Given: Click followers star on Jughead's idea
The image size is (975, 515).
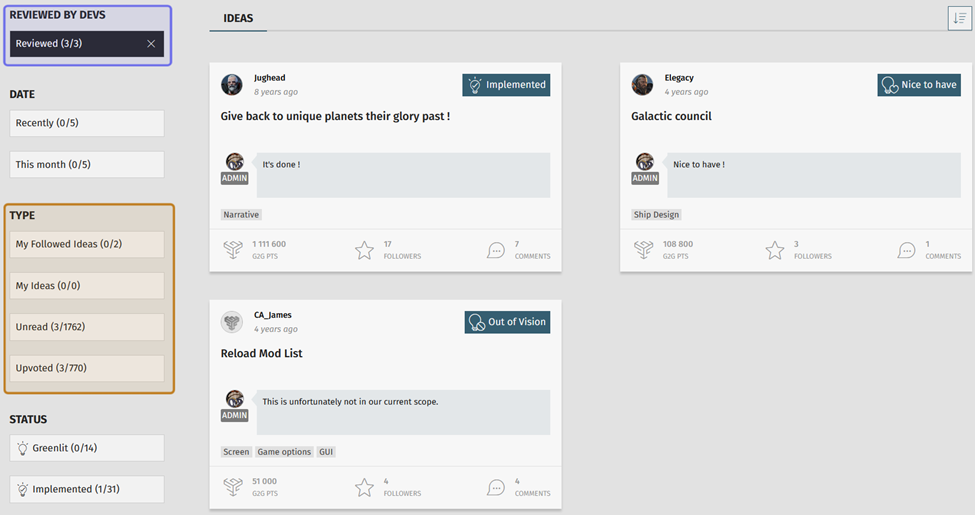Looking at the screenshot, I should click(364, 250).
